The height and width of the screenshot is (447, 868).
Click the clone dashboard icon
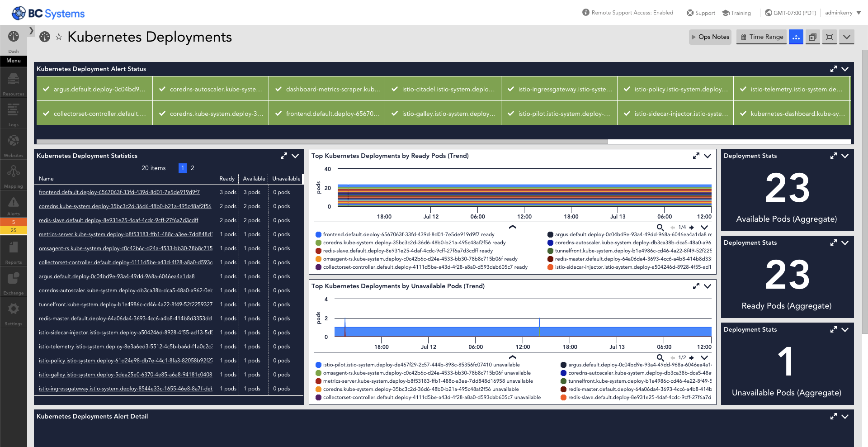(x=813, y=37)
